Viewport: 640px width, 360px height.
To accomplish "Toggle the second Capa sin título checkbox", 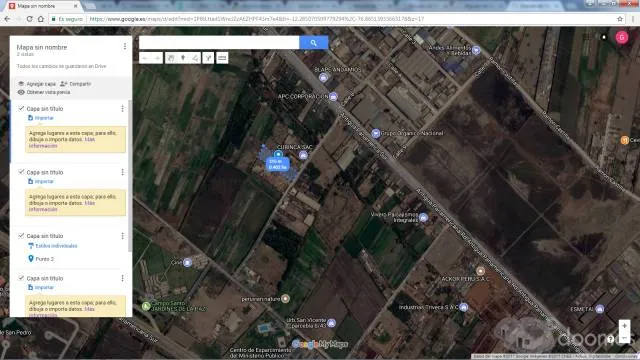I will point(21,172).
